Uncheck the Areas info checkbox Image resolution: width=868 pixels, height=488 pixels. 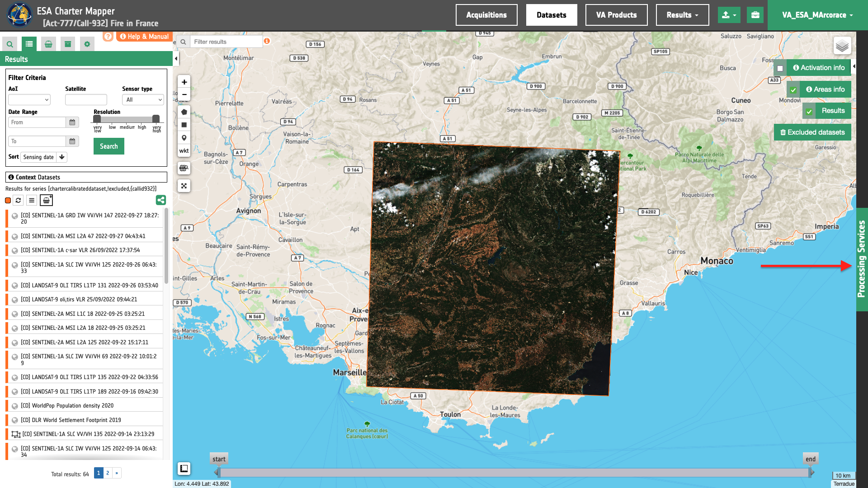793,90
